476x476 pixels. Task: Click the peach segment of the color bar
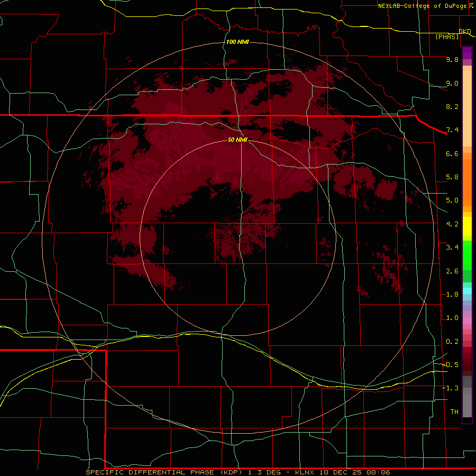click(467, 108)
